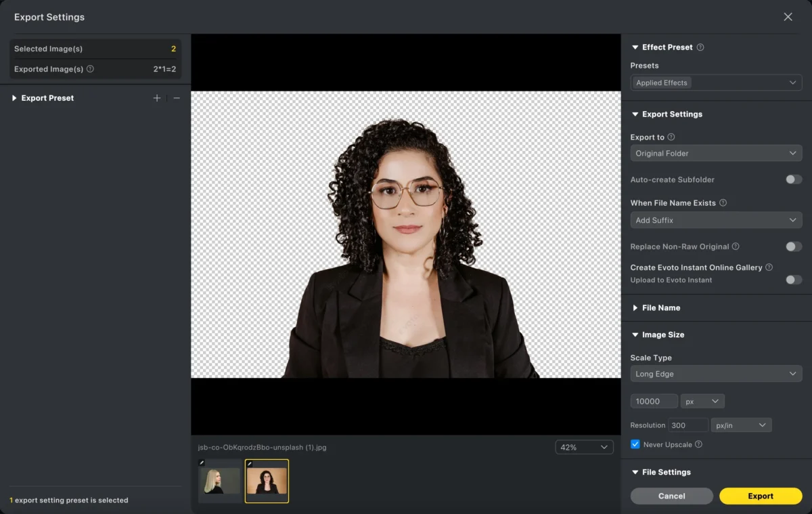
Task: Click info icon beside Create Evoto Instant Online Gallery
Action: tap(769, 267)
